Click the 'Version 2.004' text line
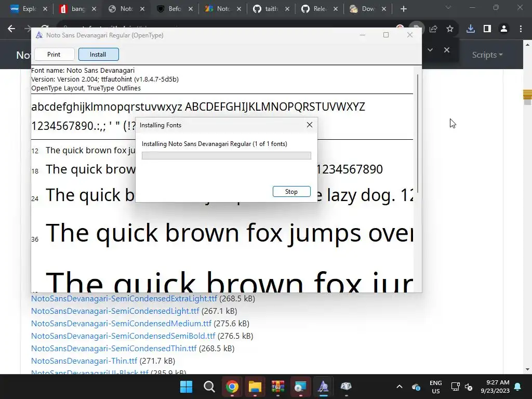The height and width of the screenshot is (399, 532). point(105,79)
